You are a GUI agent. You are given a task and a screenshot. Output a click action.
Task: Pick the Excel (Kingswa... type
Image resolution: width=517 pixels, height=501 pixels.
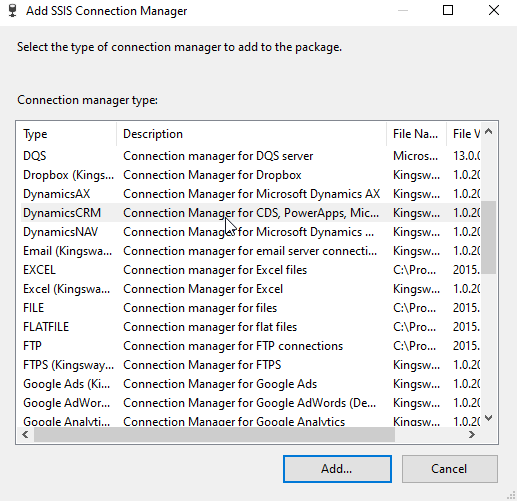pyautogui.click(x=250, y=289)
